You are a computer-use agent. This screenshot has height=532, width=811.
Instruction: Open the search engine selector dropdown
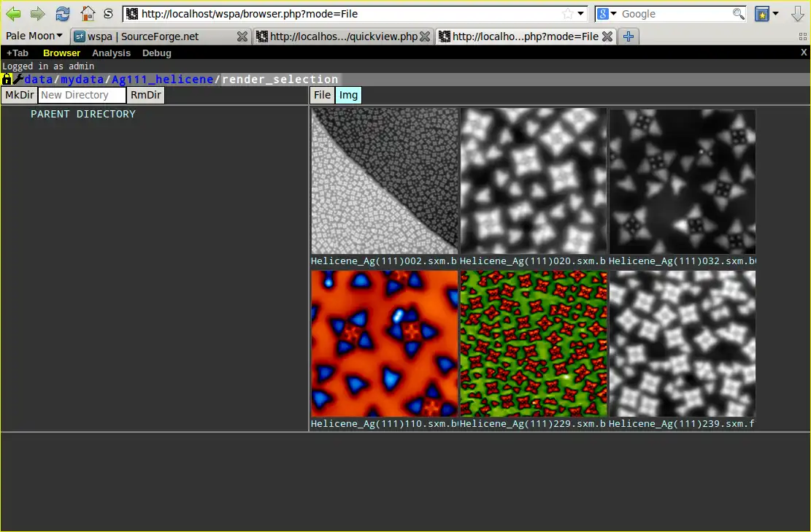tap(607, 14)
